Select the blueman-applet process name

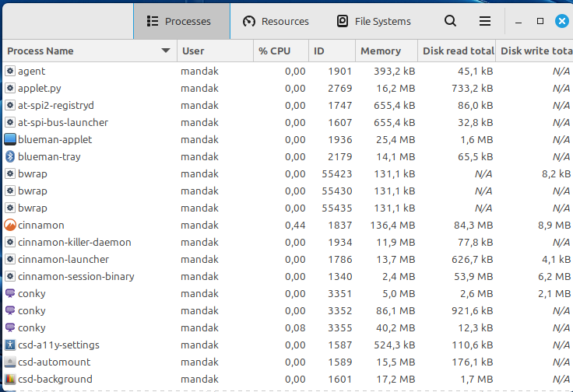click(54, 140)
